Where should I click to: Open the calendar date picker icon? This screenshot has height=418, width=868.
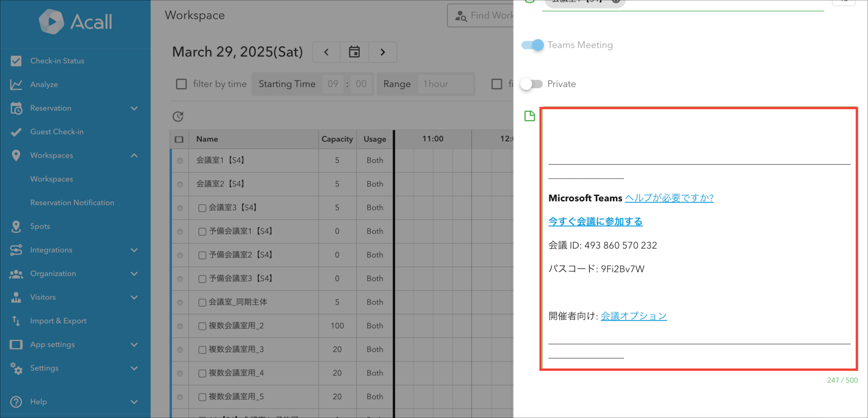tap(354, 52)
